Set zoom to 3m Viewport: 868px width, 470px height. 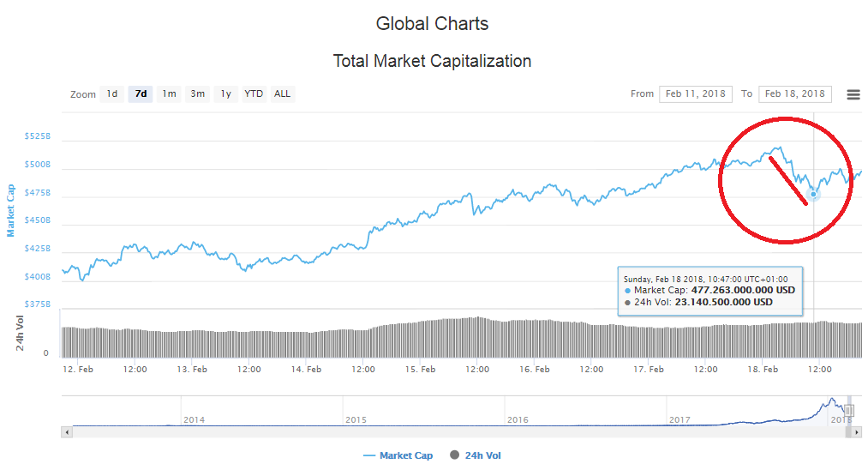[198, 93]
